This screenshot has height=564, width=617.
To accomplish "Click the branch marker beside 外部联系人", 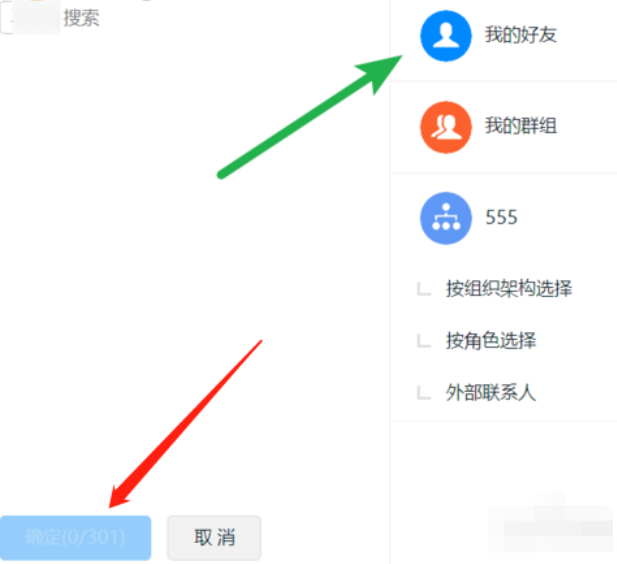I will [x=424, y=393].
